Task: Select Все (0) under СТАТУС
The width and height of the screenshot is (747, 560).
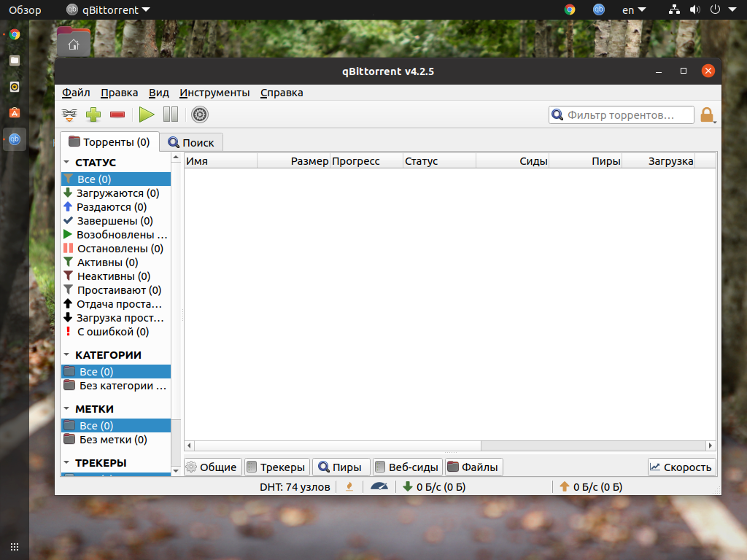Action: (x=116, y=179)
